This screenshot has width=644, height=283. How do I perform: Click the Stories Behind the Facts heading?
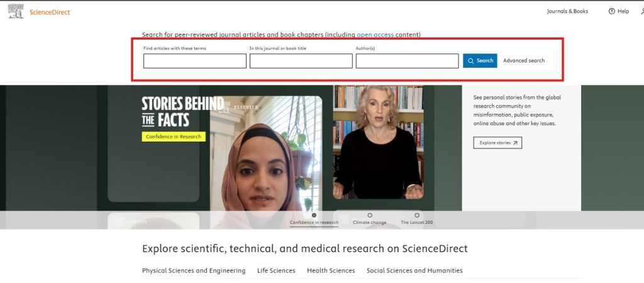(183, 112)
